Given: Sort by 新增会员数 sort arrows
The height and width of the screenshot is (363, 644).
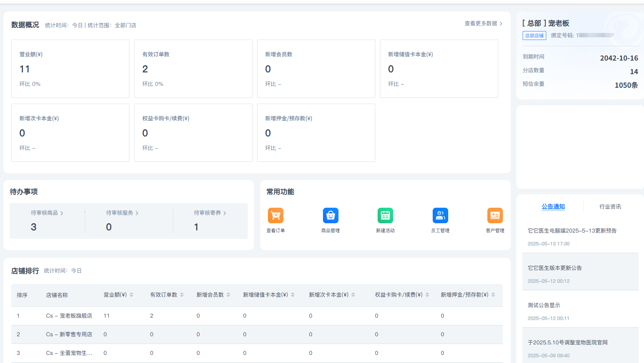Looking at the screenshot, I should [228, 295].
